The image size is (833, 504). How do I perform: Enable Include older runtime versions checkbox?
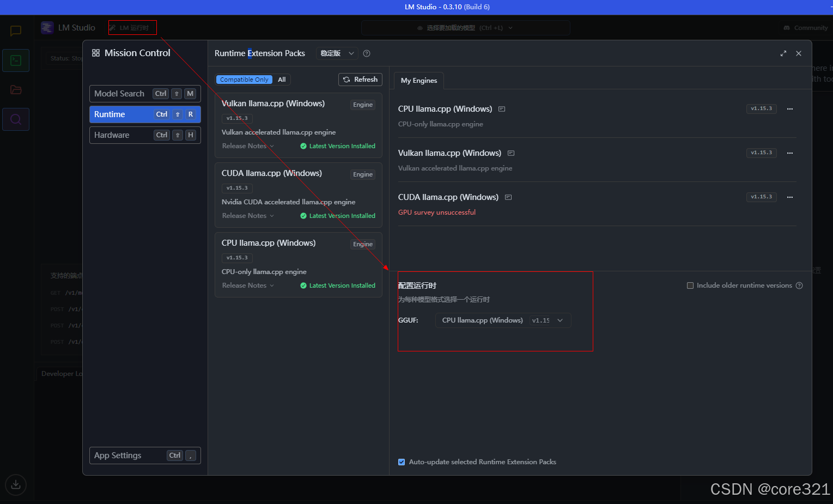[690, 286]
